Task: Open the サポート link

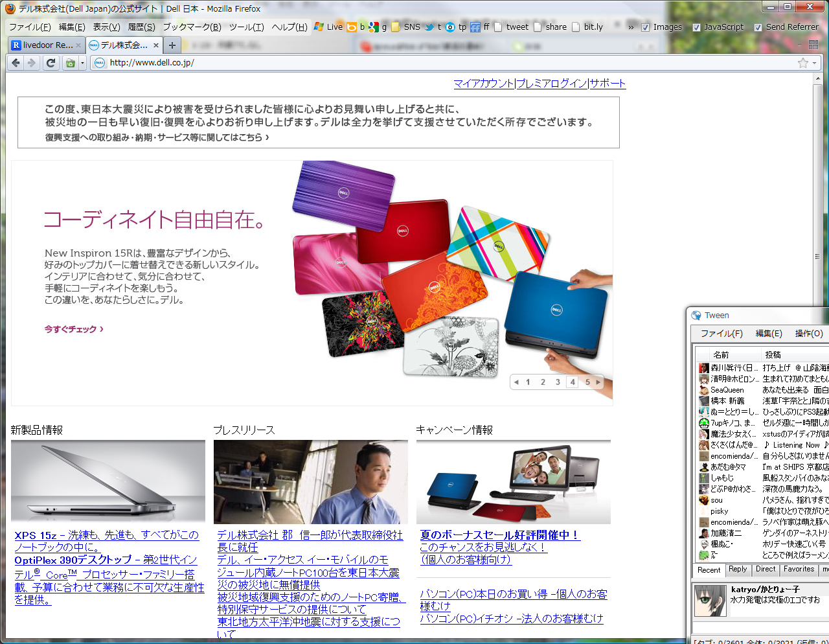Action: 608,84
